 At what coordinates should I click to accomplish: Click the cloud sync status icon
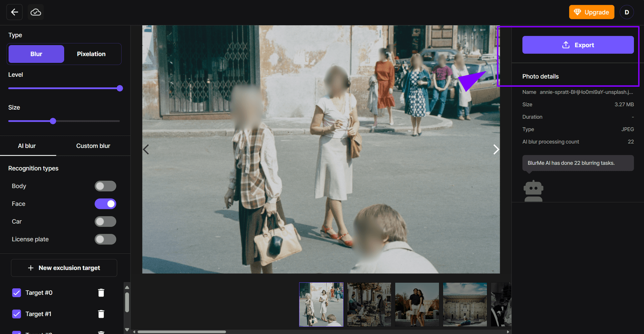(x=36, y=12)
